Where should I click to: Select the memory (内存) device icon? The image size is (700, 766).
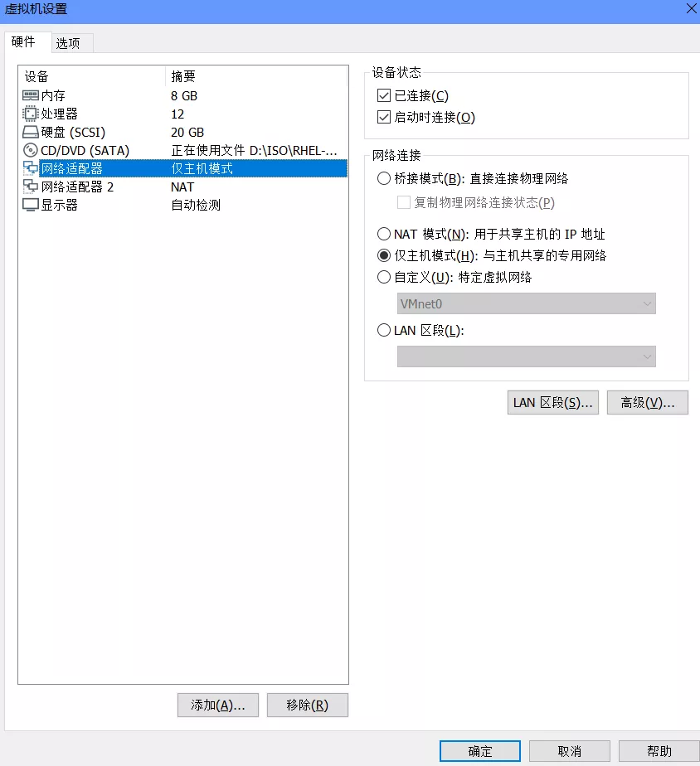pos(31,95)
